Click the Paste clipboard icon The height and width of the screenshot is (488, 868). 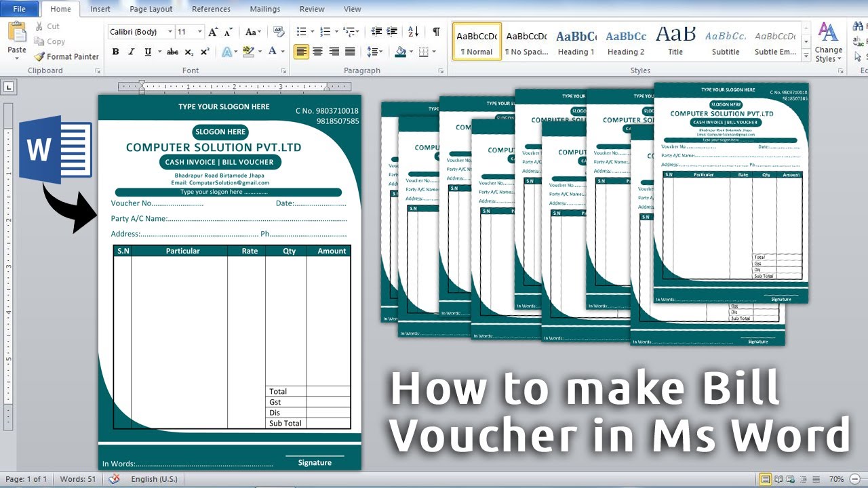click(16, 32)
